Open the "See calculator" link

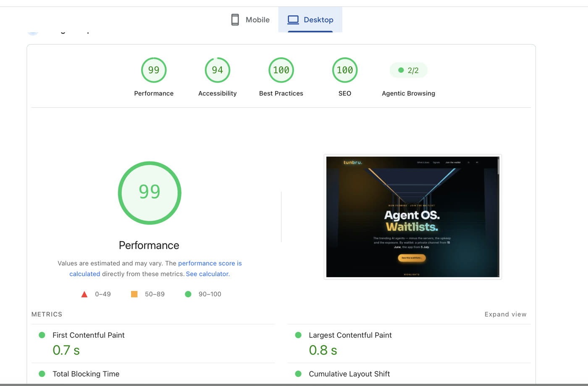tap(207, 274)
